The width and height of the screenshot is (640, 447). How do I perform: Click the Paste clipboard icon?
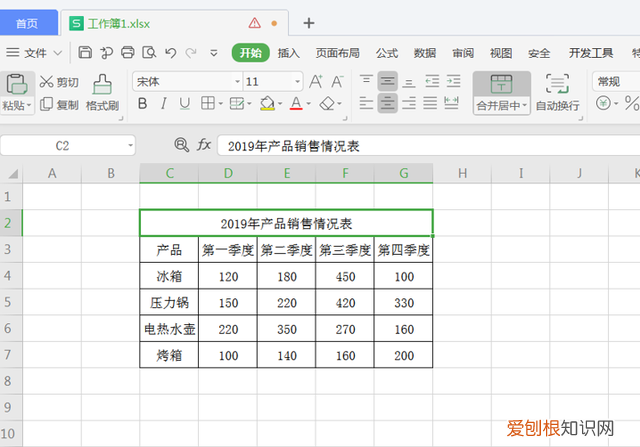[x=17, y=84]
